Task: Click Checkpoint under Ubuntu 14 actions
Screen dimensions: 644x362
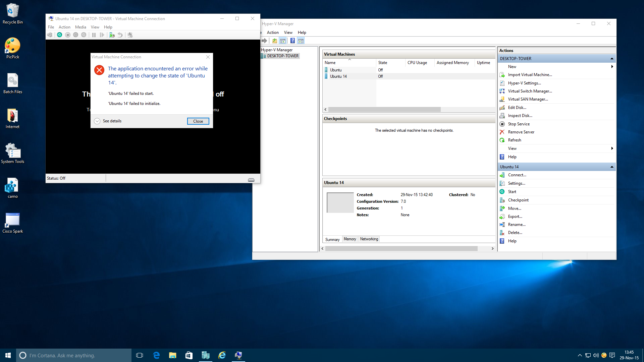Action: (x=518, y=200)
